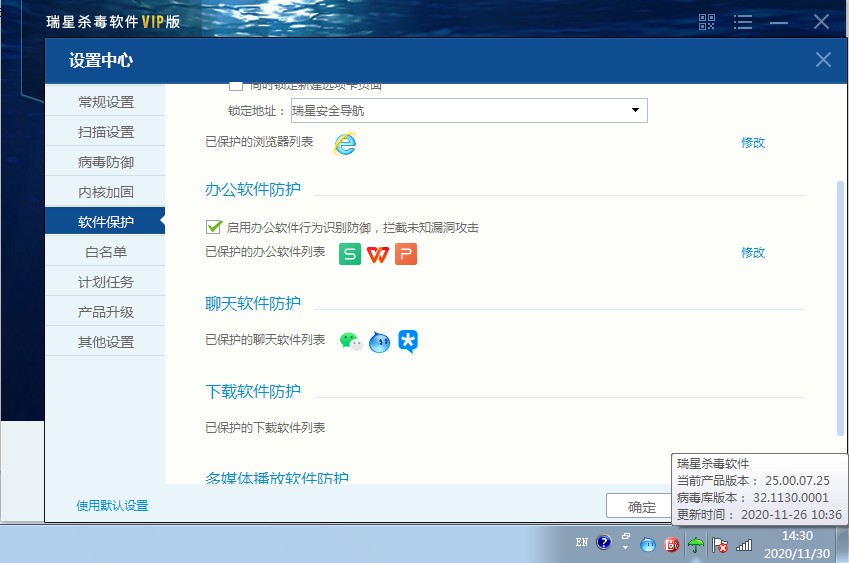Click the TIM star bubble icon
Image resolution: width=849 pixels, height=563 pixels.
pos(408,342)
